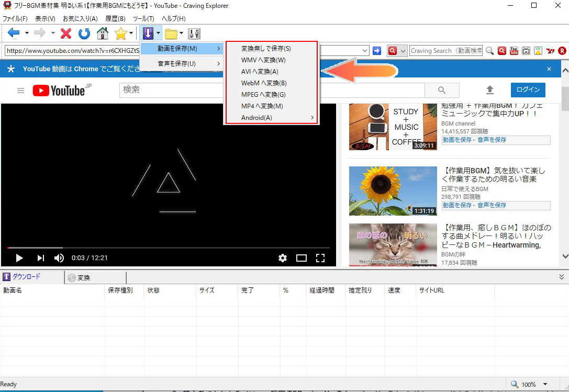Image resolution: width=569 pixels, height=392 pixels.
Task: Expand the Favorites star dropdown arrow
Action: (x=131, y=33)
